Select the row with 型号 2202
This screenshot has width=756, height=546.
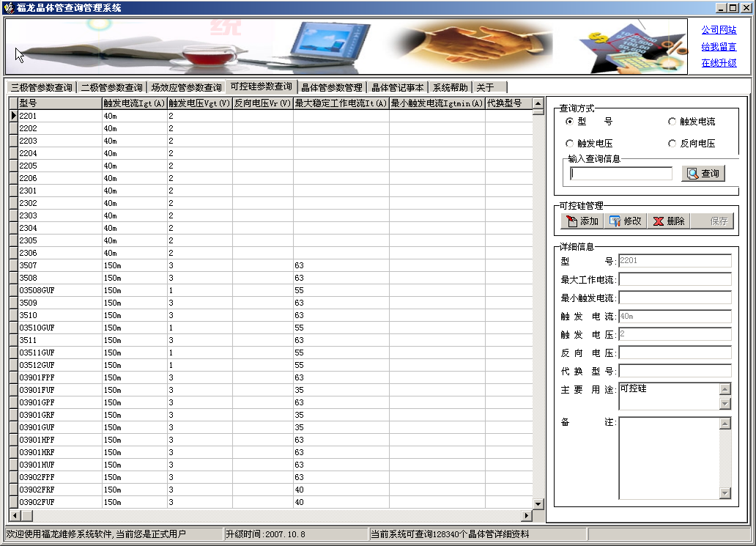(x=271, y=128)
